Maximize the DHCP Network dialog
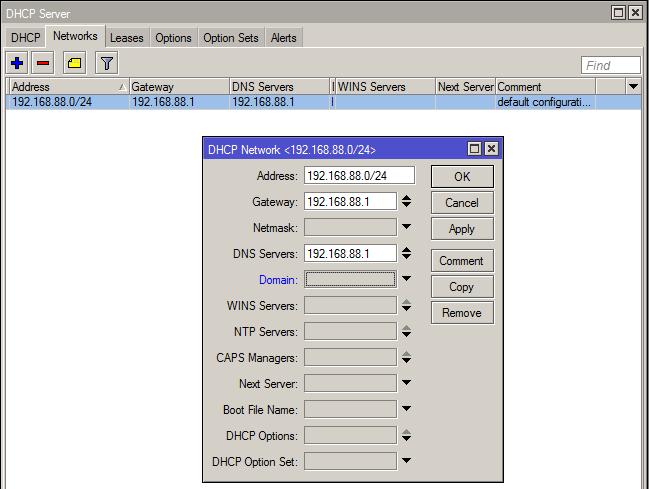This screenshot has height=489, width=649. (x=474, y=149)
